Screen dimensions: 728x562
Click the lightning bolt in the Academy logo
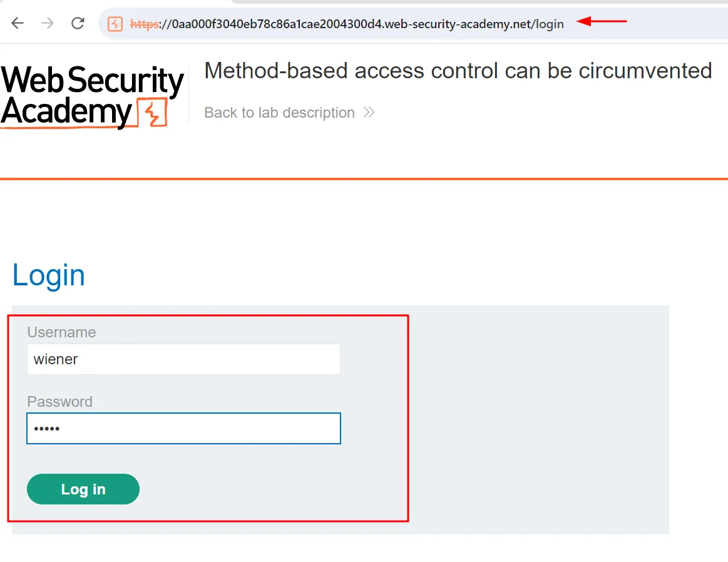[151, 113]
